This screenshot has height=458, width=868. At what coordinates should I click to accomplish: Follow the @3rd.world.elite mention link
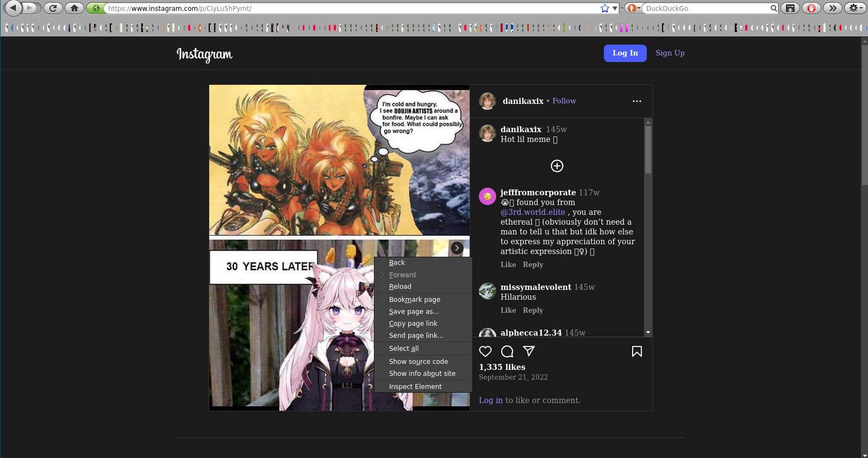click(533, 212)
